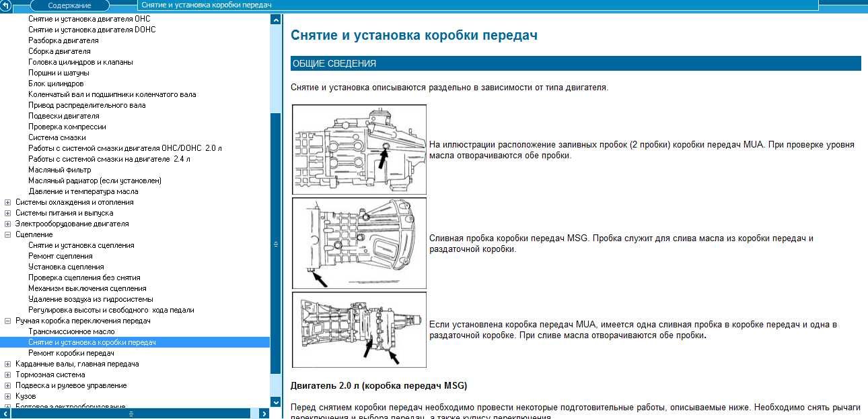Expand the Тормозная система node
Screen dimensions: 868x419
coord(8,375)
